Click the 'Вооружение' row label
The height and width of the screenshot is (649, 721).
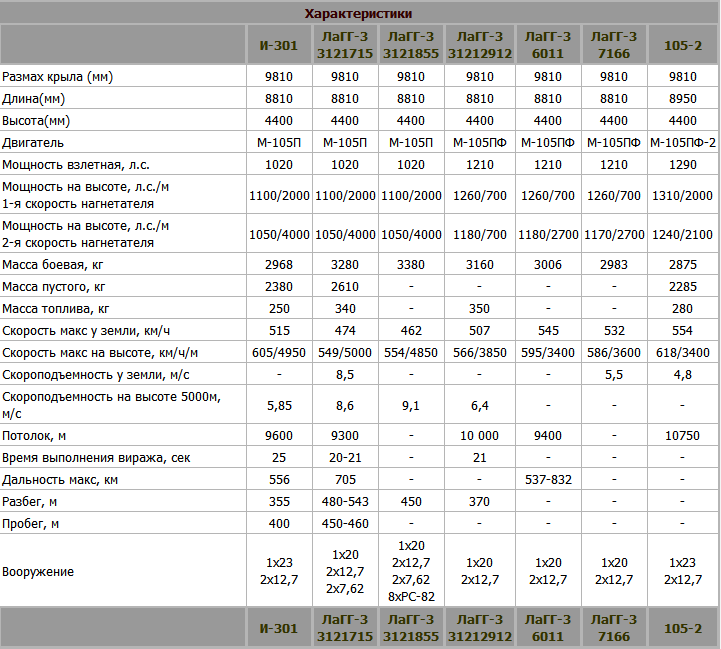click(38, 572)
